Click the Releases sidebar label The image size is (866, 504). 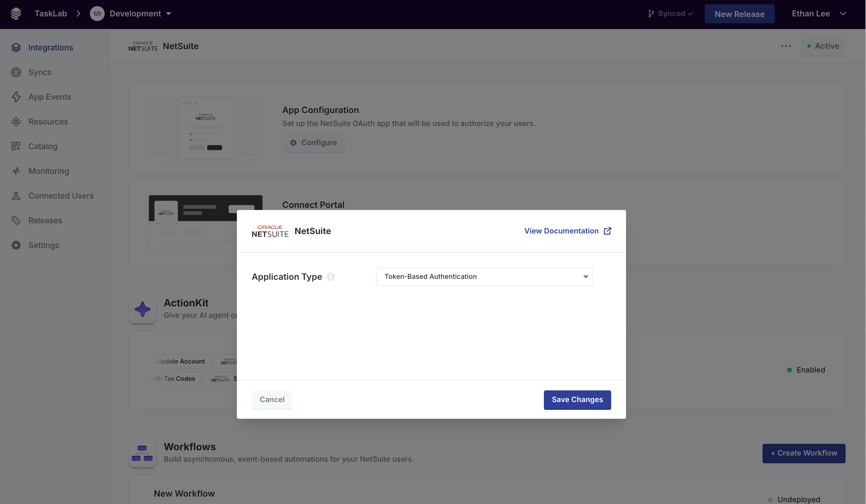point(45,220)
